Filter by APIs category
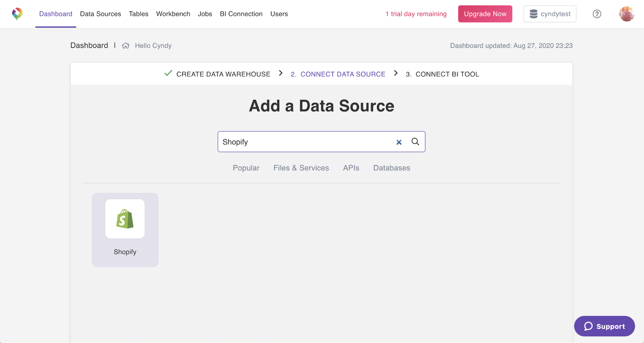 (x=351, y=168)
